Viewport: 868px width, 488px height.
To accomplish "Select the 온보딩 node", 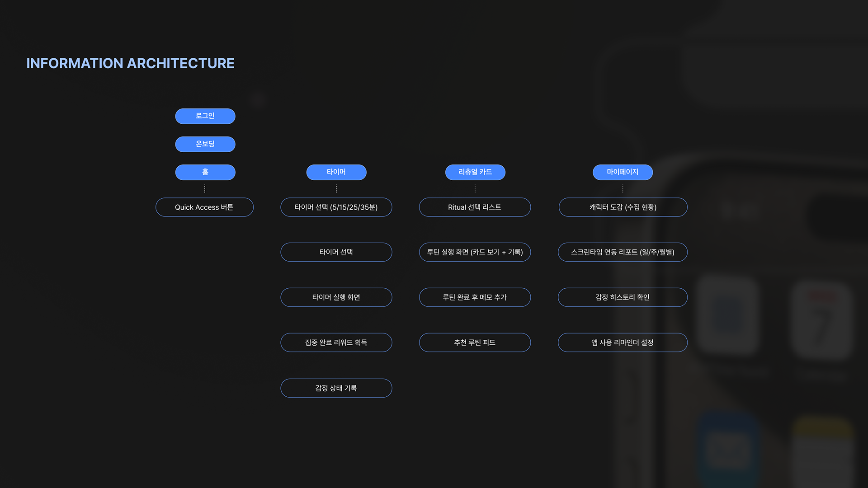I will [x=205, y=144].
